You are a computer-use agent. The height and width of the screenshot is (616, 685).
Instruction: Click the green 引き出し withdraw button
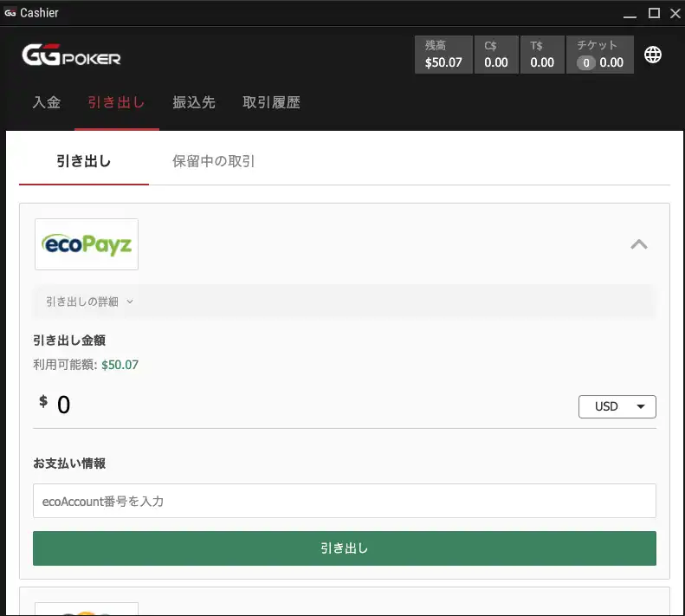344,548
